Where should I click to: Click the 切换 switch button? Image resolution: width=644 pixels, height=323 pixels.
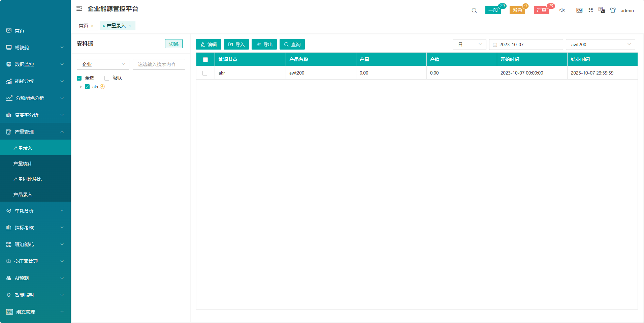173,44
